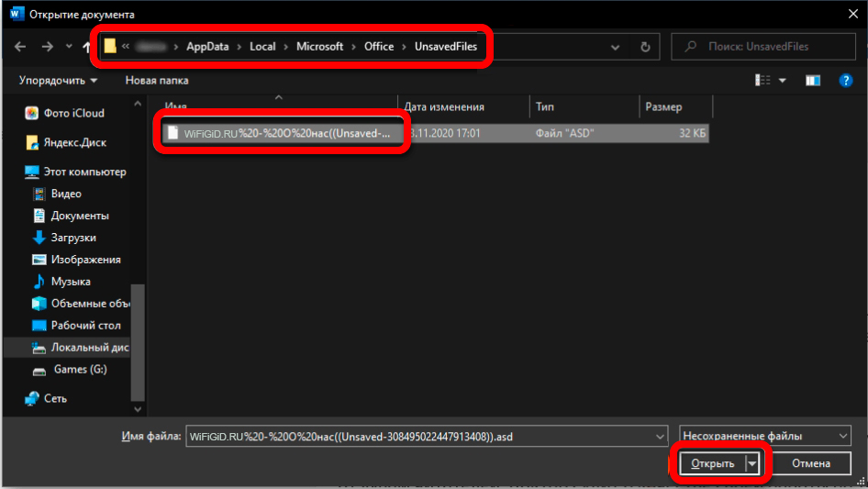Expand the Открыть button dropdown arrow
Image resolution: width=868 pixels, height=489 pixels.
pyautogui.click(x=754, y=464)
